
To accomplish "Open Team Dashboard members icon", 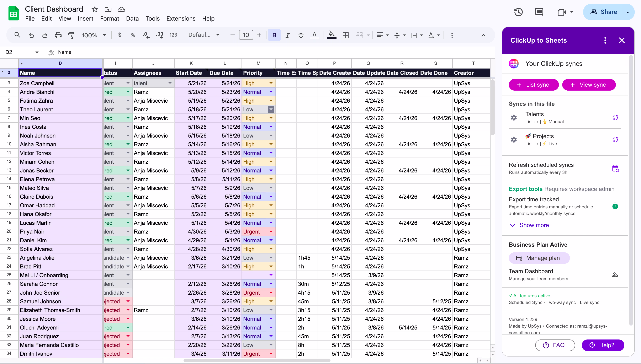I will coord(615,275).
